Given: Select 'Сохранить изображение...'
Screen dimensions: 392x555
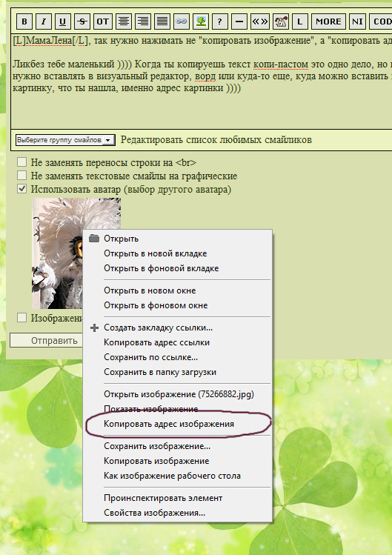Looking at the screenshot, I should (178, 446).
